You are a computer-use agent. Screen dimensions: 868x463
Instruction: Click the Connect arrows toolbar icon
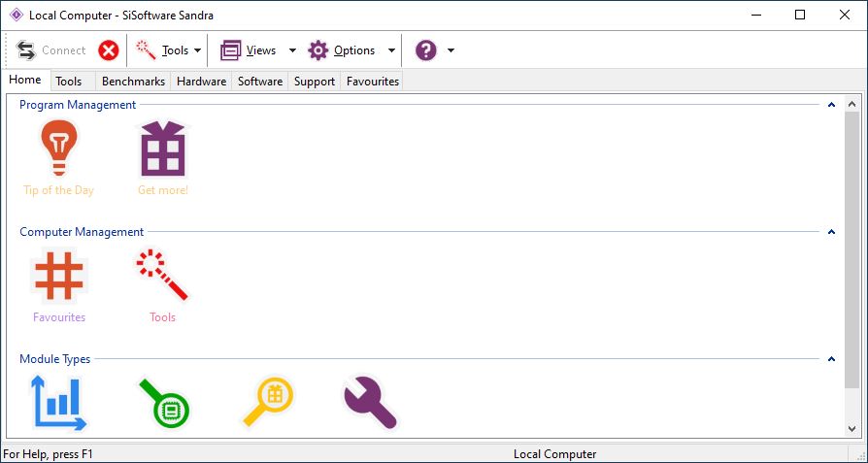pos(26,50)
